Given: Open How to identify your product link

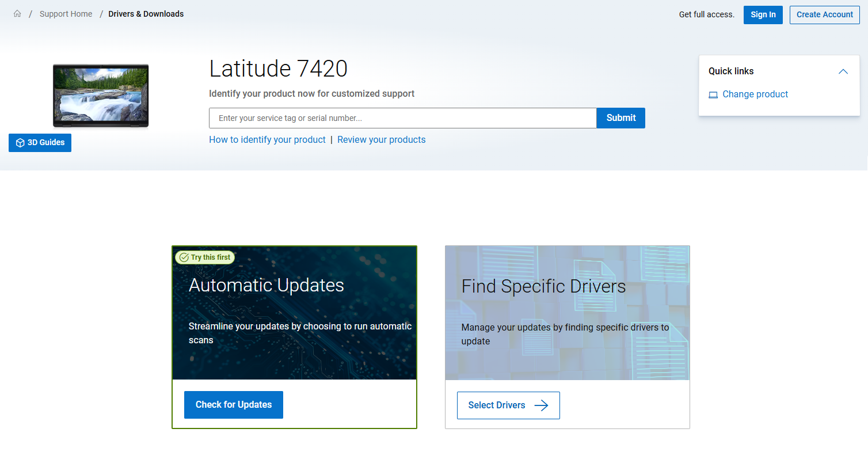Looking at the screenshot, I should (x=267, y=139).
